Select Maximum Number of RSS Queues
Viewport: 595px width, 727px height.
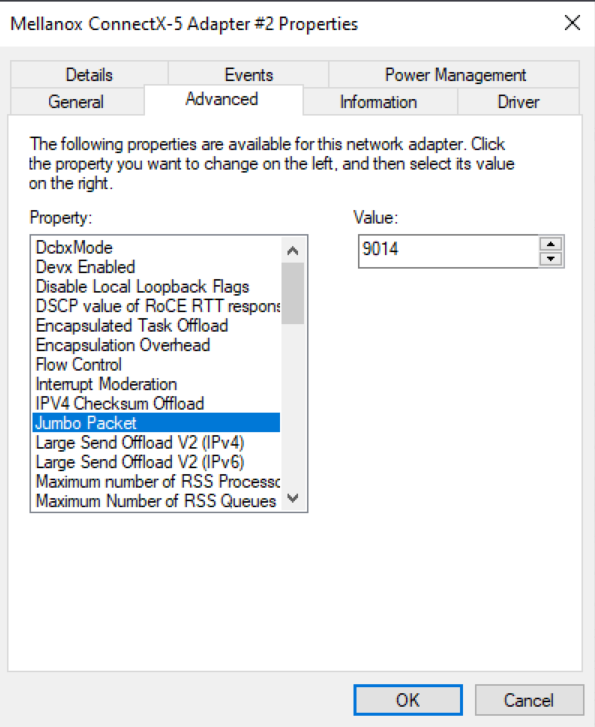click(156, 501)
